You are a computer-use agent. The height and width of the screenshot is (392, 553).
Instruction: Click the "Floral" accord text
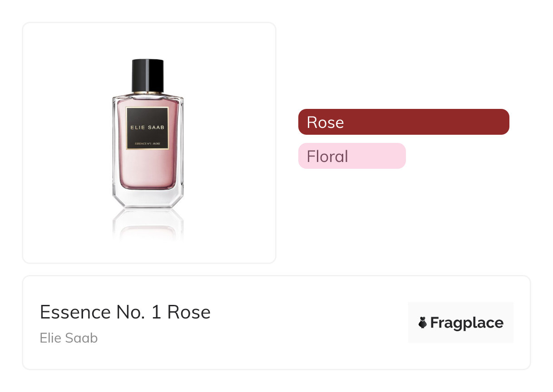click(x=327, y=157)
